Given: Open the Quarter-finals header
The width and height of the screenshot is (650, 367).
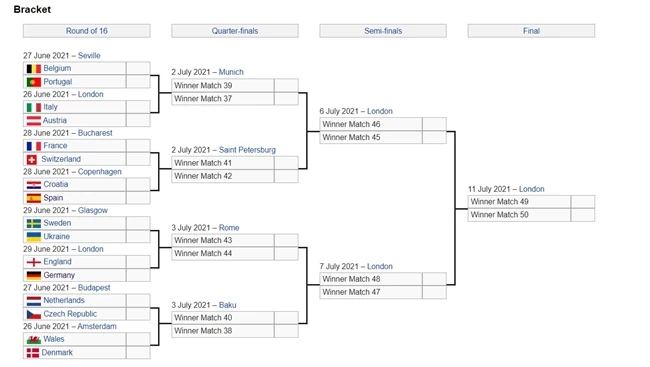Looking at the screenshot, I should [x=235, y=31].
